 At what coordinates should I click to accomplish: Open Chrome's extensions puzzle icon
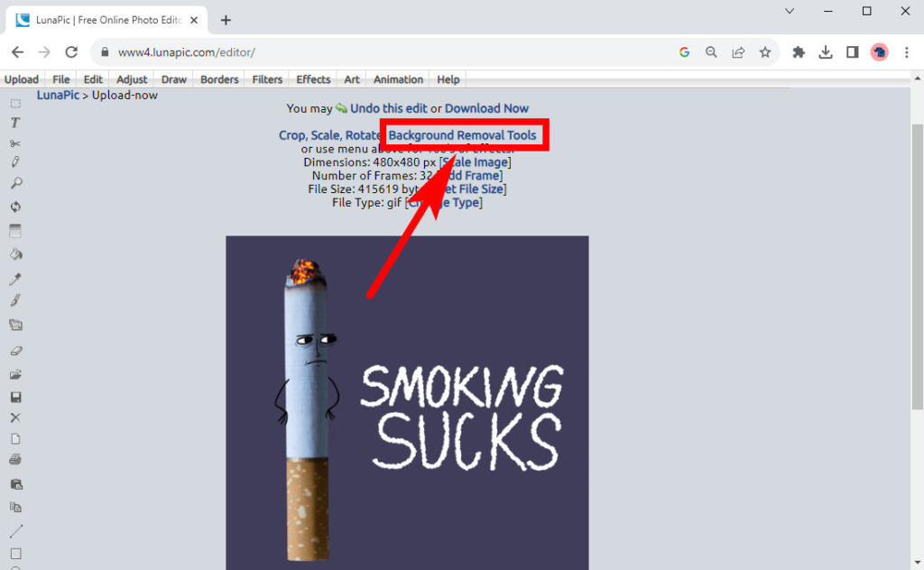coord(798,52)
